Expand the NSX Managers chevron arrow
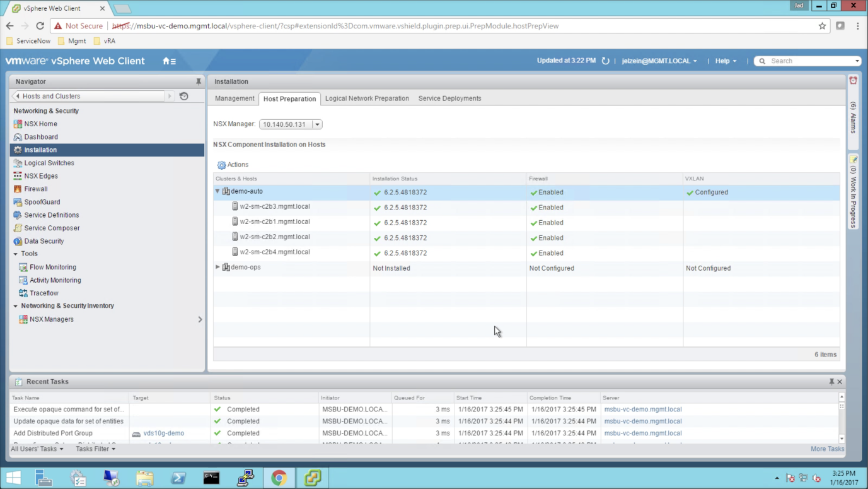This screenshot has width=868, height=489. coord(200,319)
